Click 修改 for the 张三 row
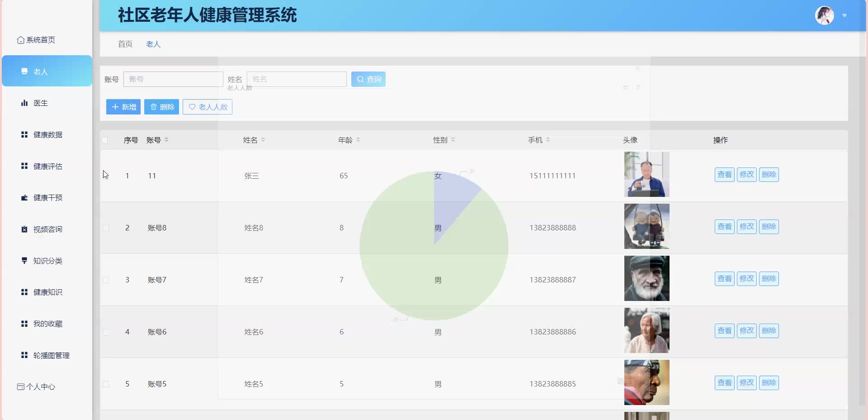The height and width of the screenshot is (420, 868). [x=747, y=175]
